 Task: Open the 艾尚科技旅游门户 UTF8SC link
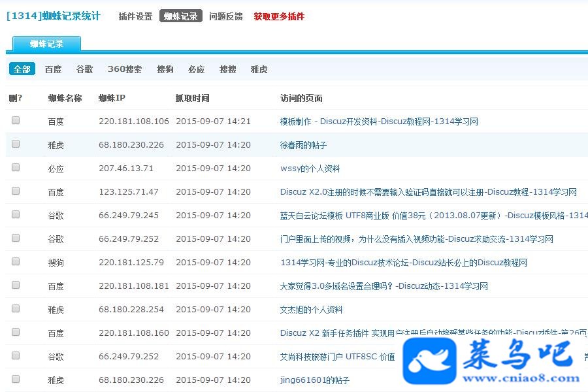(x=338, y=357)
